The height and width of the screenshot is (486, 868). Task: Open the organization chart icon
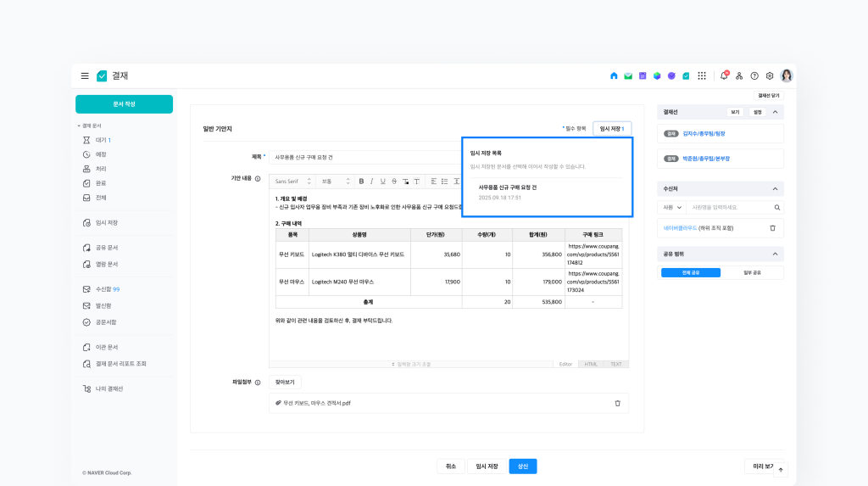[x=739, y=75]
